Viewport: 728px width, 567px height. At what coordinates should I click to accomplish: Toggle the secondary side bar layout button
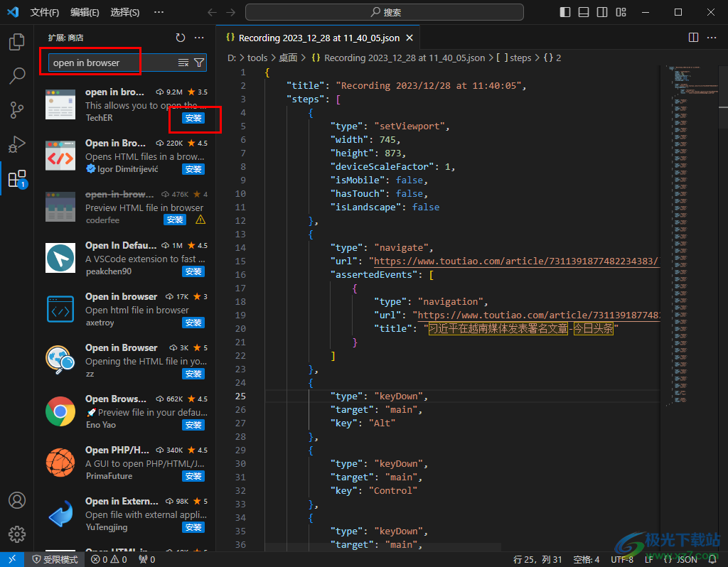[602, 12]
